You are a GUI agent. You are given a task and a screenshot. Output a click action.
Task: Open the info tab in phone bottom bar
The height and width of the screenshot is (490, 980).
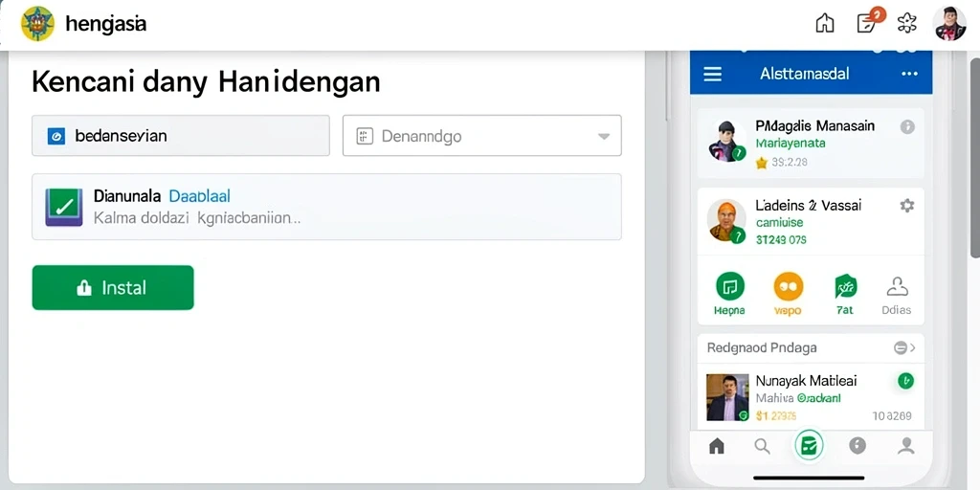[857, 446]
